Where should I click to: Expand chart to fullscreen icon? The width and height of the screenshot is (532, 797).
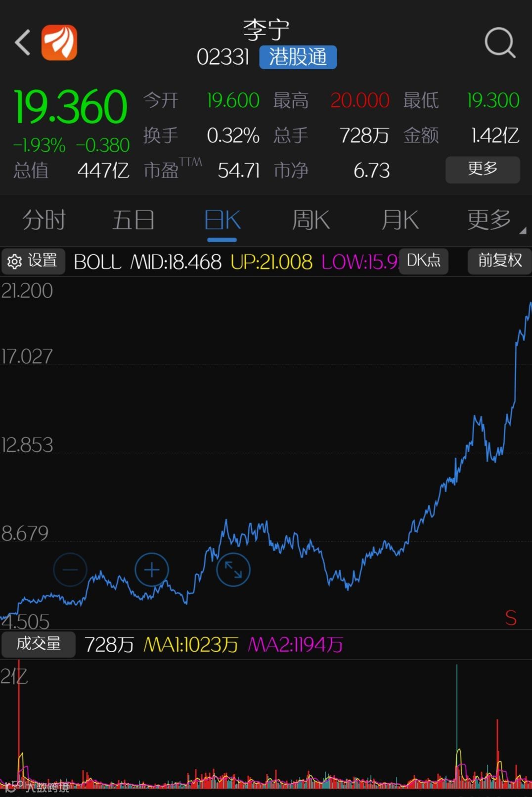(233, 570)
